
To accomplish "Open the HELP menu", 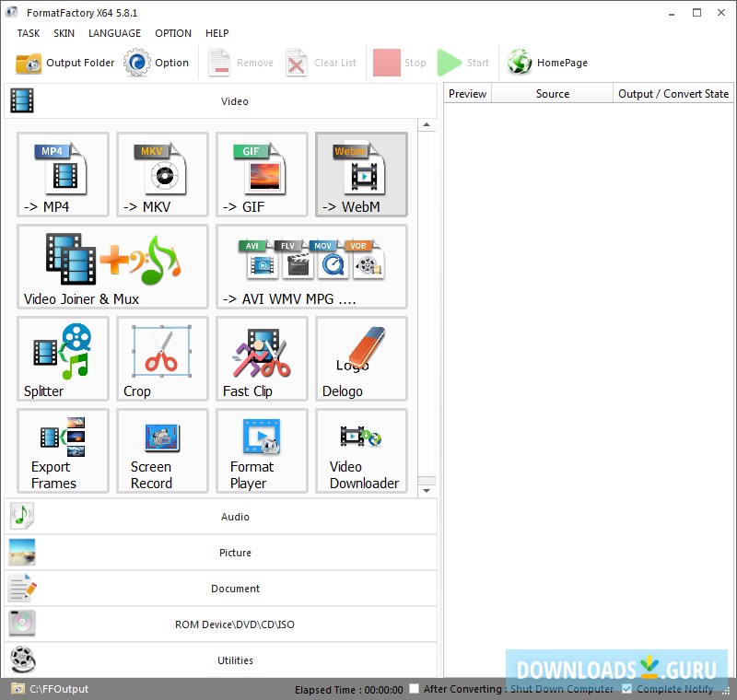I will click(217, 33).
